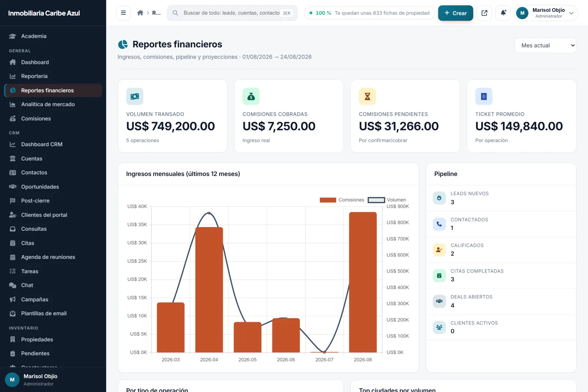Toggle the hamburger sidebar menu
588x392 pixels.
pos(123,13)
